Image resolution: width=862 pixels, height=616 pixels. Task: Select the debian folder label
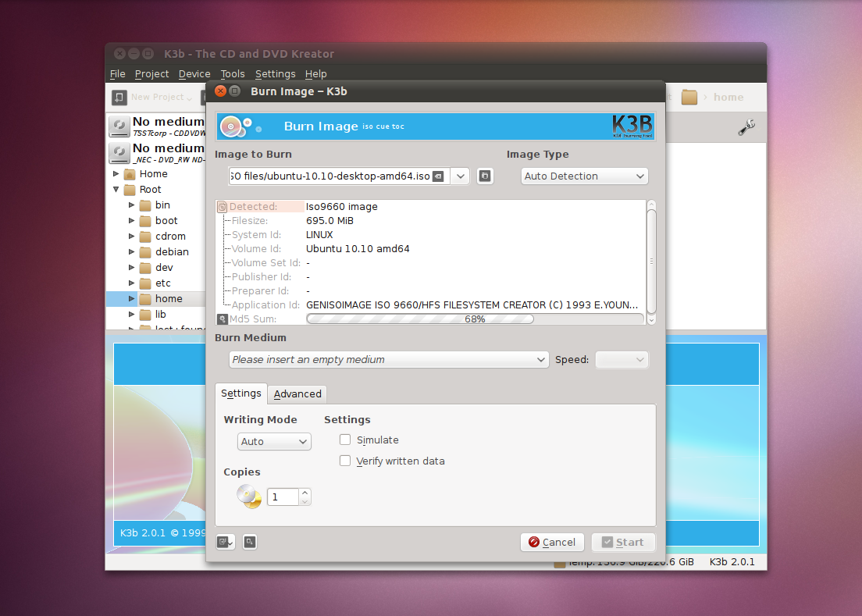172,251
